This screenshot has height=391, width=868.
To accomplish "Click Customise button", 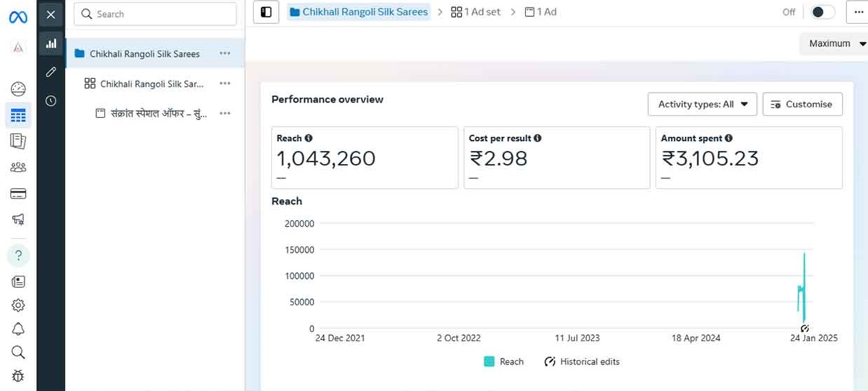I will [802, 104].
